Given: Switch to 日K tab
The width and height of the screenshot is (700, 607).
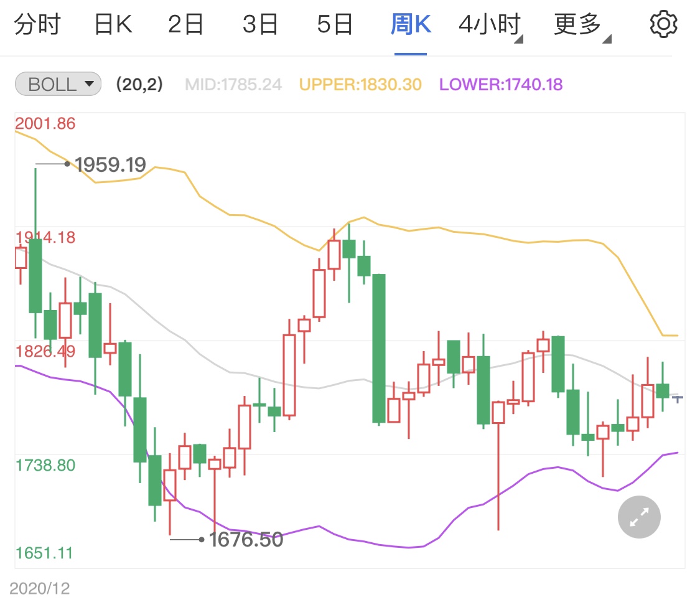Looking at the screenshot, I should [113, 24].
